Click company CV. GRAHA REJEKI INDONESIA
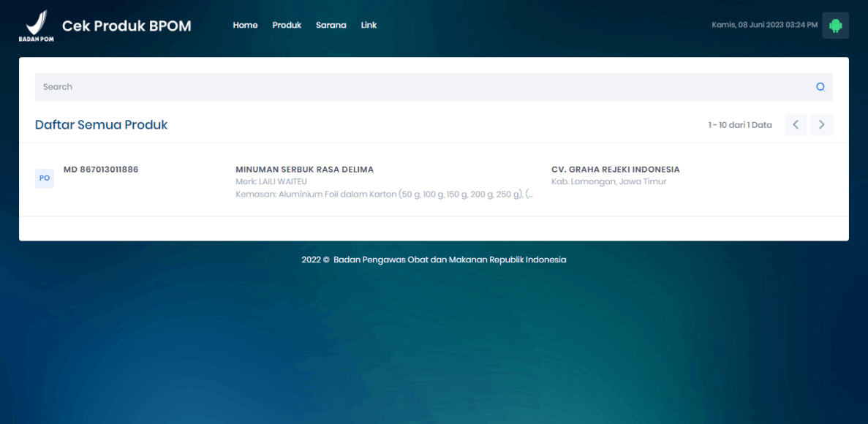 (x=615, y=170)
